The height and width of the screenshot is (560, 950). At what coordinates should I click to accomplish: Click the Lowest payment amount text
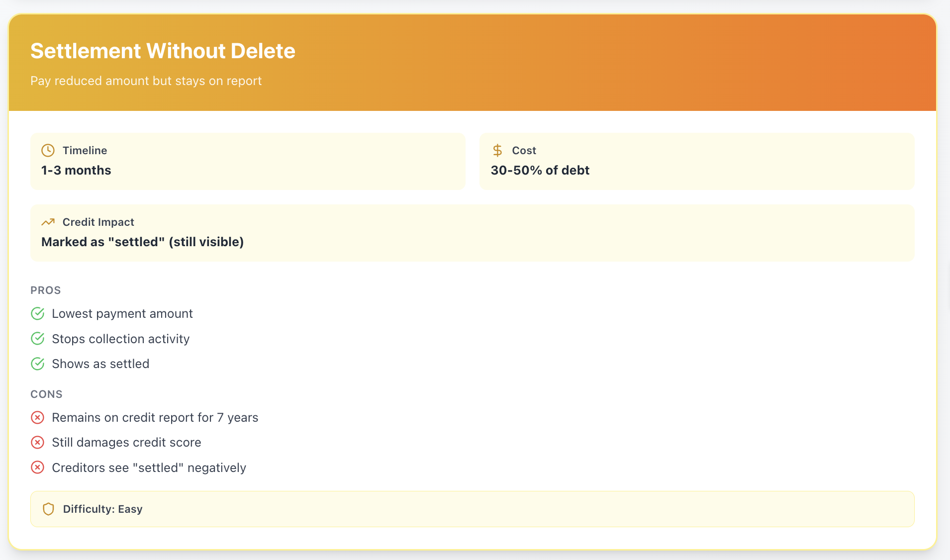(x=122, y=314)
